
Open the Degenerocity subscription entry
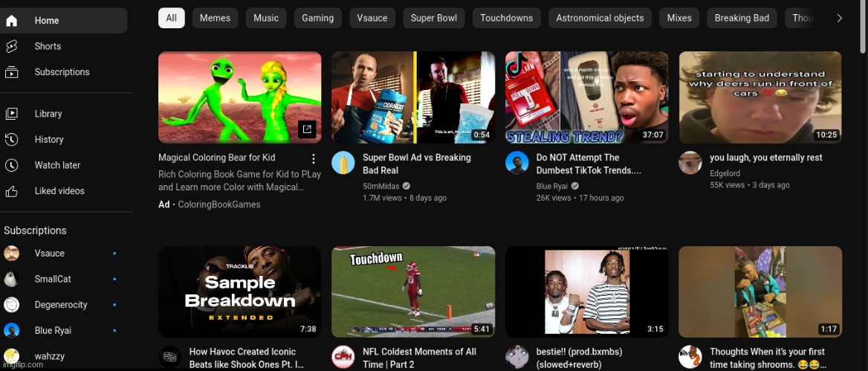[x=64, y=305]
